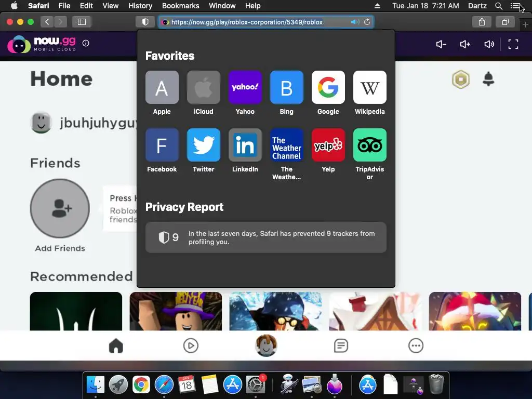
Task: Open the Yahoo favorite tile
Action: 245,87
